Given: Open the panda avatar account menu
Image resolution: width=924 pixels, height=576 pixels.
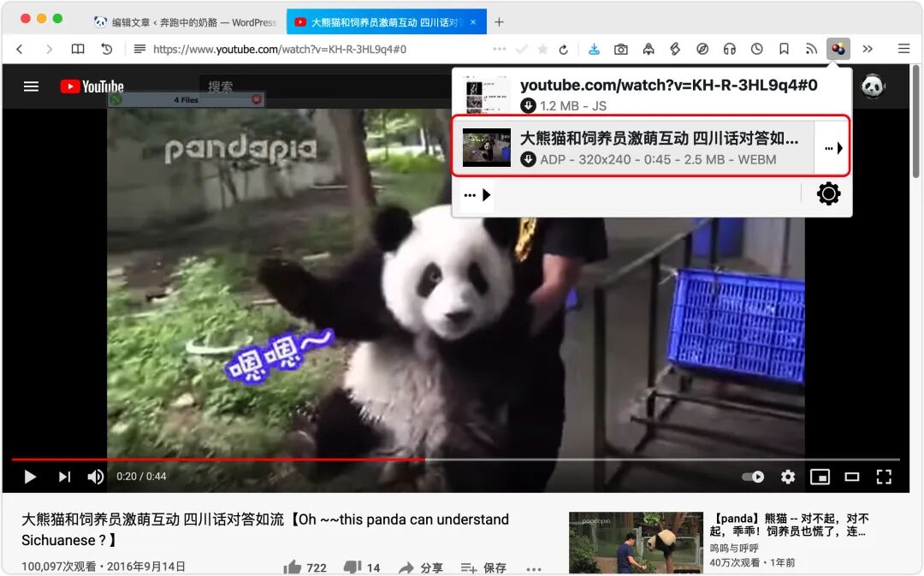Looking at the screenshot, I should 873,86.
